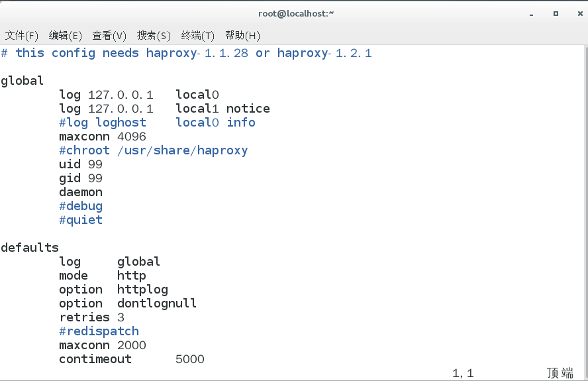588x381 pixels.
Task: Click the '顶端' status indicator
Action: 560,373
